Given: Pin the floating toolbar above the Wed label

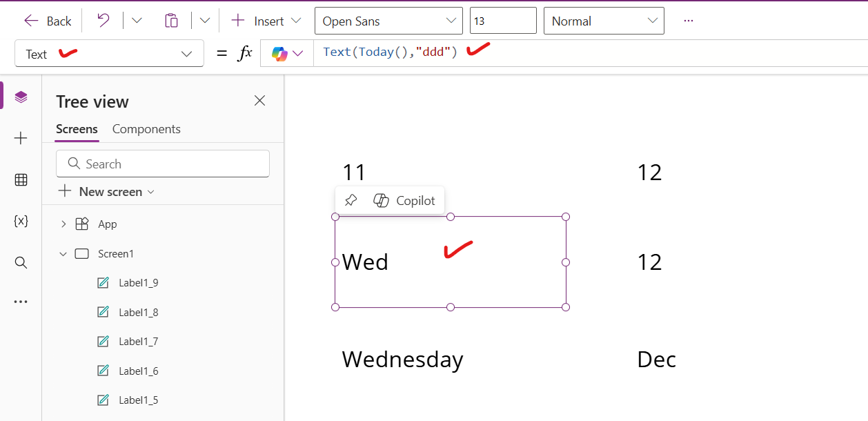Looking at the screenshot, I should (x=351, y=199).
